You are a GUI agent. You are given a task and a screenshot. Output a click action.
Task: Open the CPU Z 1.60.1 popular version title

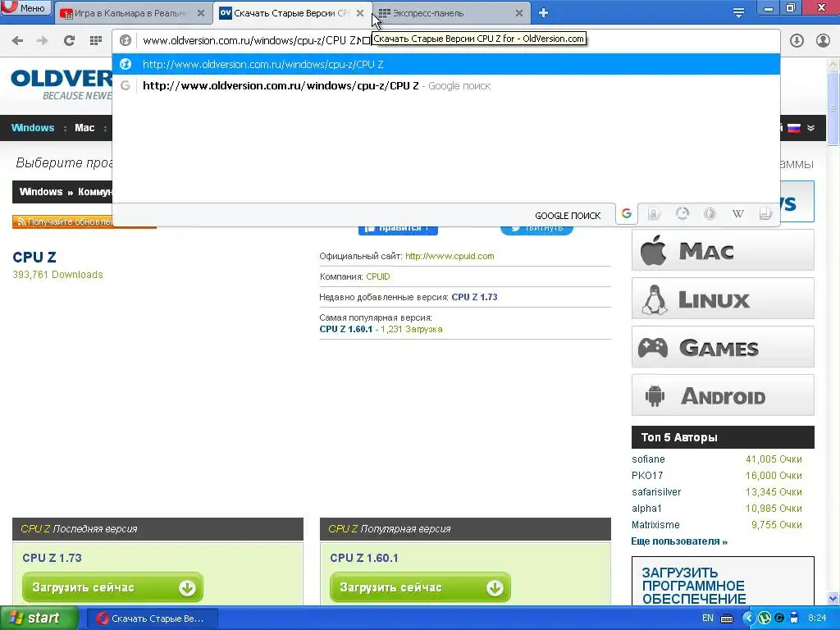(x=364, y=558)
